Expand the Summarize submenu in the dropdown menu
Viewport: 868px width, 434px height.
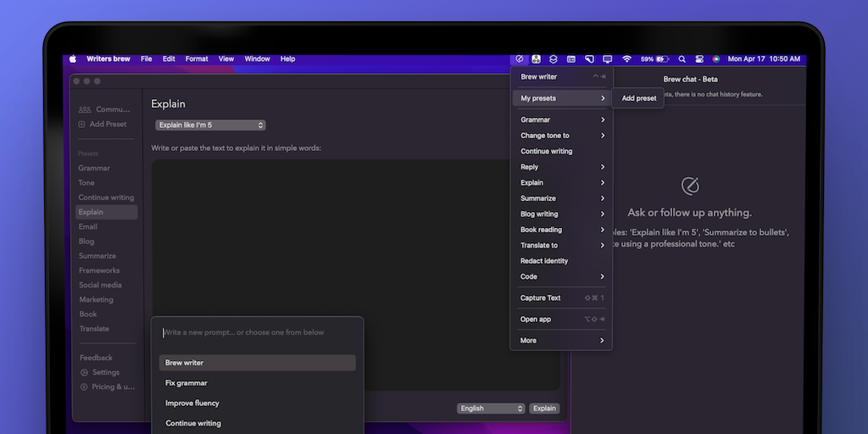[561, 198]
